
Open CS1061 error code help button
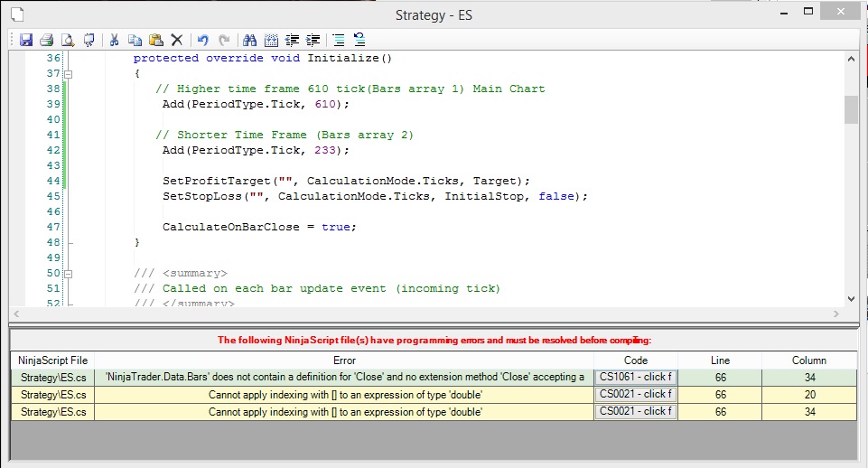636,377
